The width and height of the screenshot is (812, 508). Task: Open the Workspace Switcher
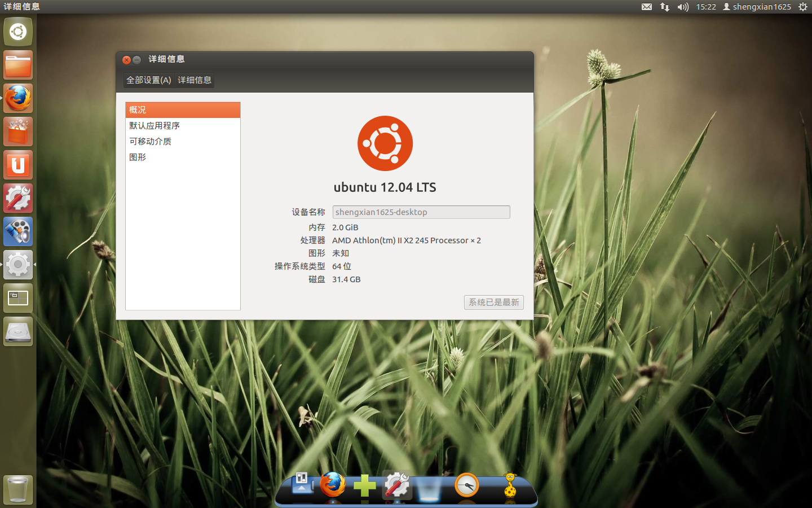point(18,298)
